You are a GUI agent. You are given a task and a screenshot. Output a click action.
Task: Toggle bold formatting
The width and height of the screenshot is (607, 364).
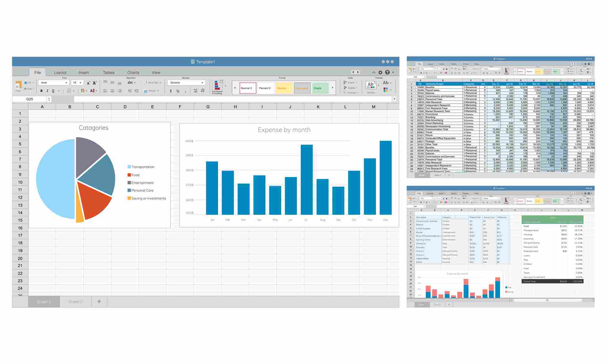(41, 91)
